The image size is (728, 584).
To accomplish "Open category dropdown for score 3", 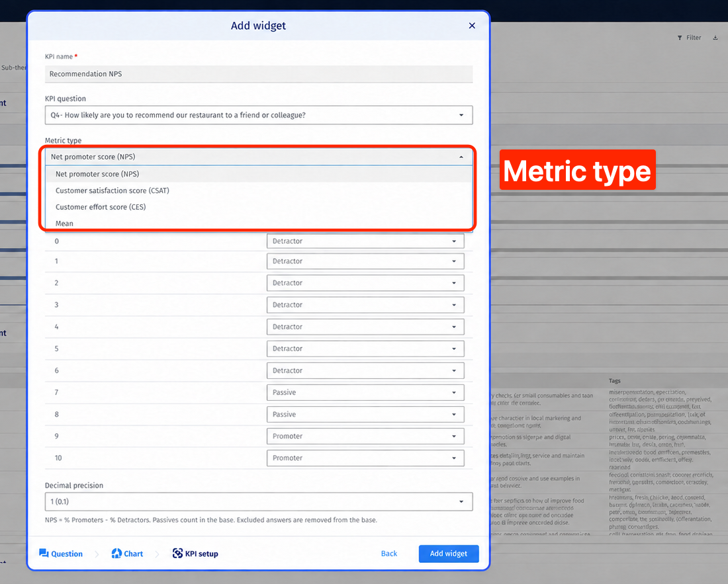I will (x=365, y=305).
